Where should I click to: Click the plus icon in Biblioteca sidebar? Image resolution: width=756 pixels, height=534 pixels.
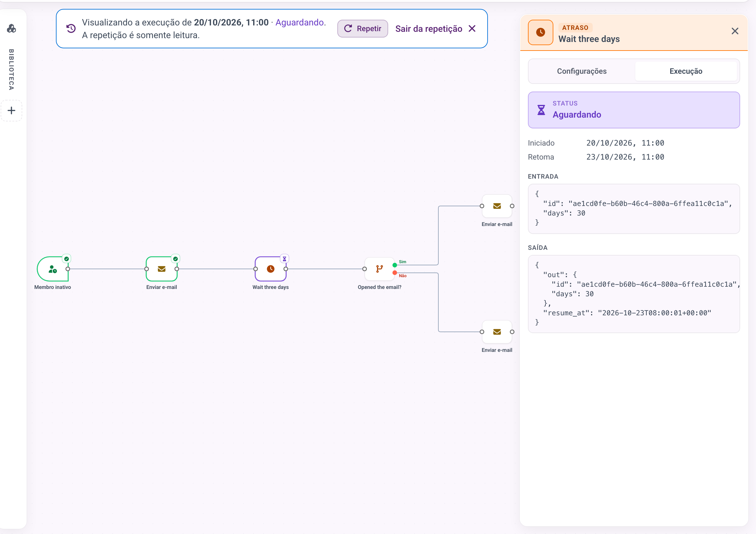click(11, 110)
